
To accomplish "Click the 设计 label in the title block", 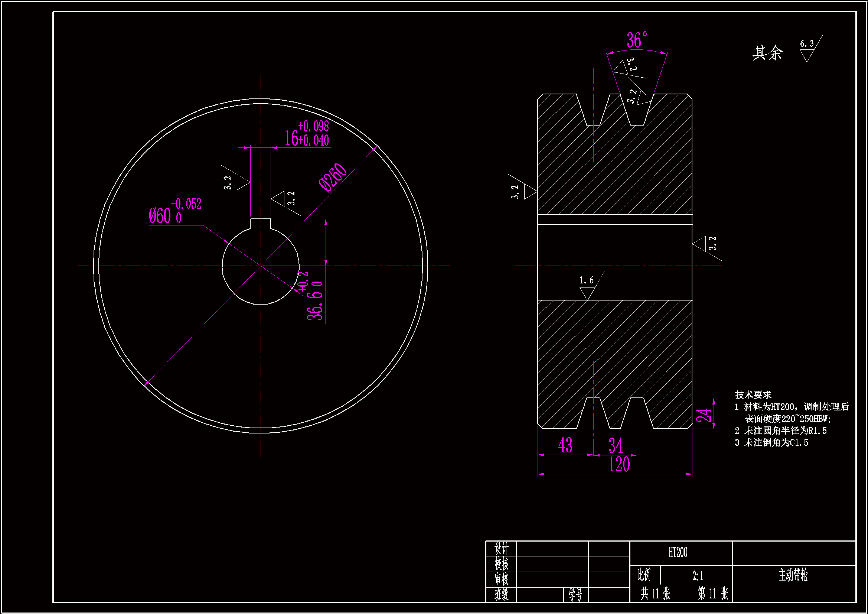I will pyautogui.click(x=501, y=549).
